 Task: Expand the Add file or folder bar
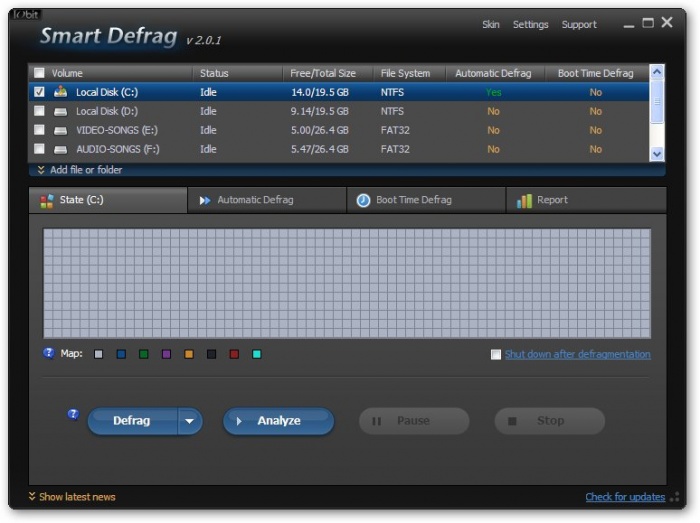pyautogui.click(x=347, y=170)
